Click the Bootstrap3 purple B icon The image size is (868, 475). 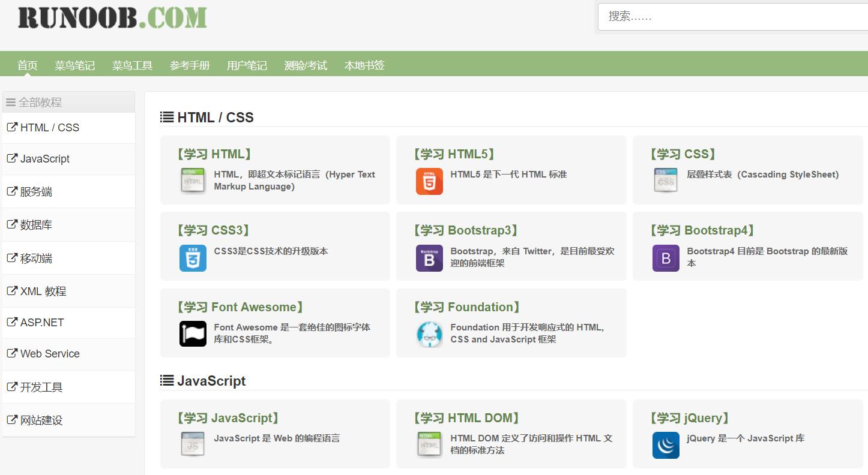tap(429, 258)
